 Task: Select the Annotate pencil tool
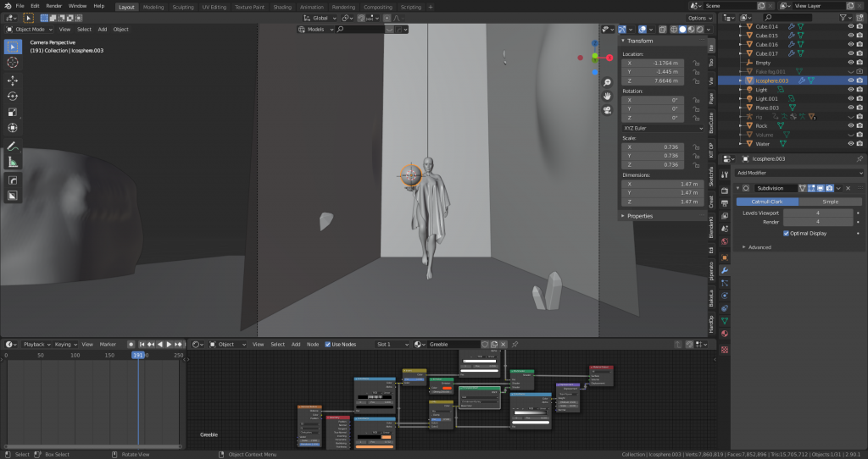pyautogui.click(x=13, y=147)
